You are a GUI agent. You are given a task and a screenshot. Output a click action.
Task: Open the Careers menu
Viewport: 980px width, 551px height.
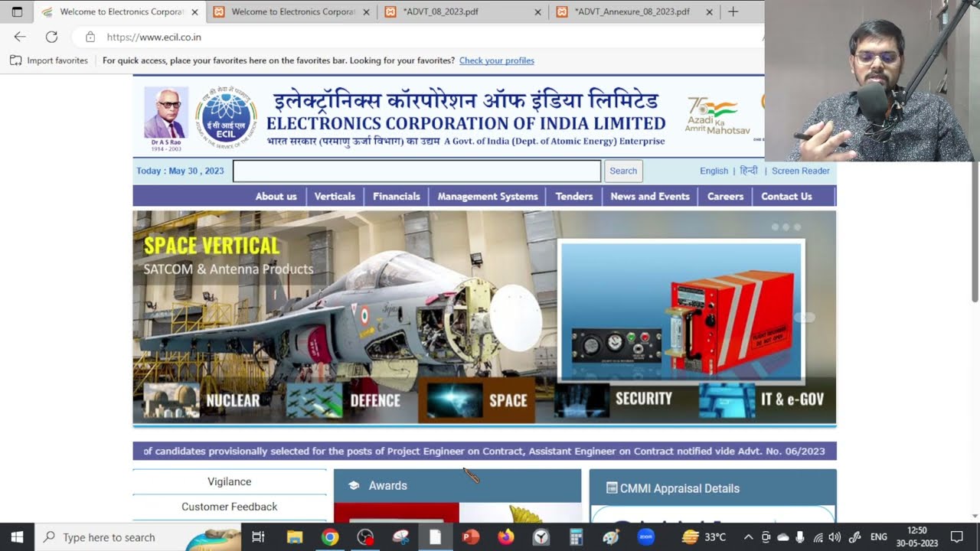coord(725,196)
